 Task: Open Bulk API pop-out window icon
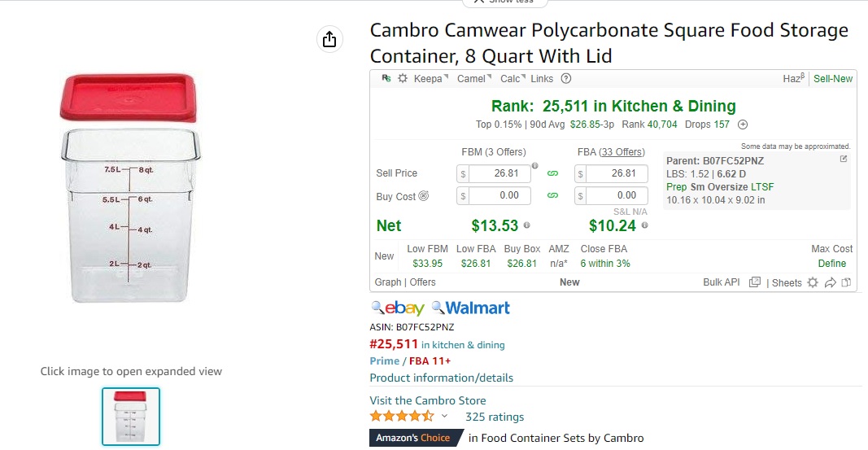click(755, 282)
